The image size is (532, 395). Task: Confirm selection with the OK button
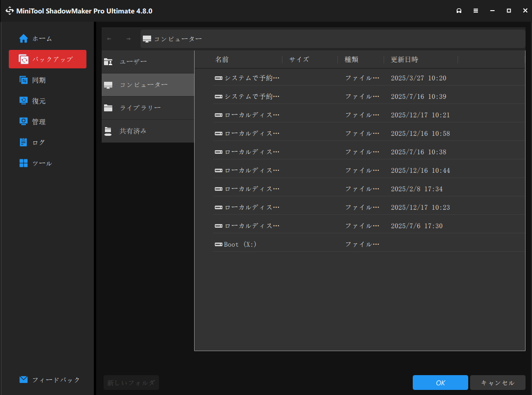(x=440, y=383)
